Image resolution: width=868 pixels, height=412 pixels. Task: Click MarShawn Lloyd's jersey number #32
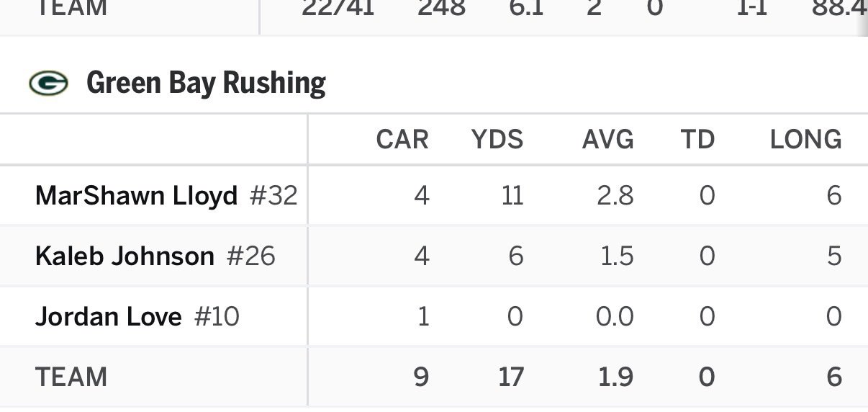click(273, 195)
